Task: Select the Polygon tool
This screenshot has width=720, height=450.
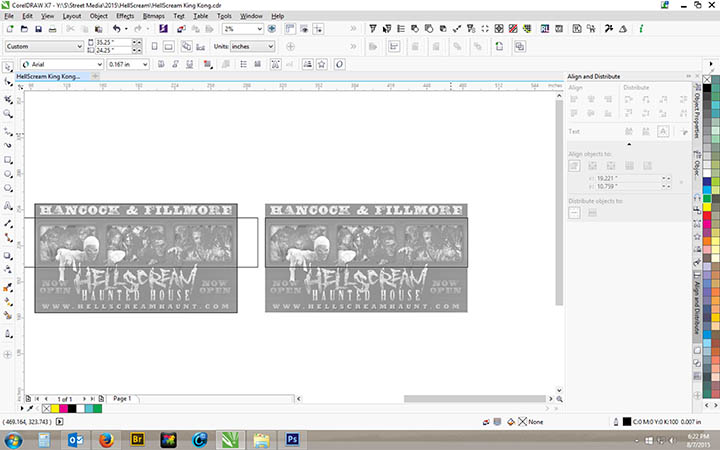Action: tap(8, 188)
